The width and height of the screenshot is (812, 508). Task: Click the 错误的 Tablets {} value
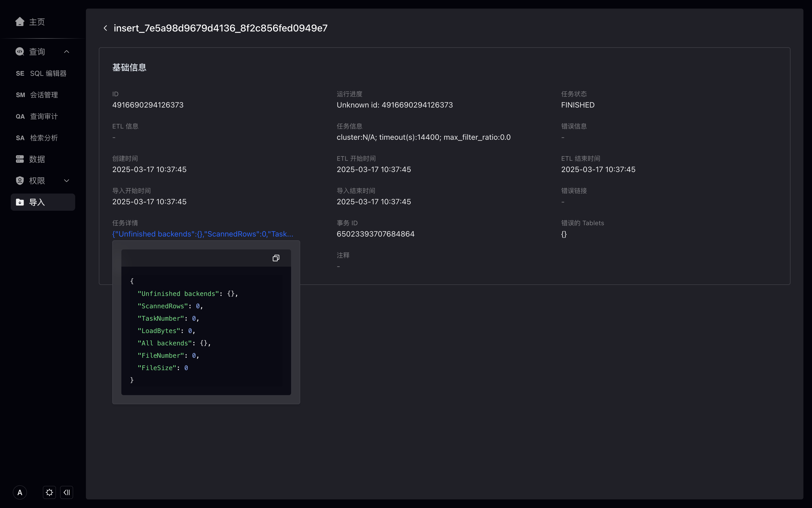tap(564, 234)
